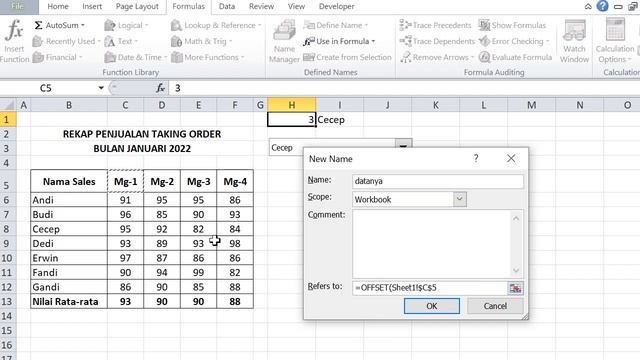Open Use in Formula menu
The image size is (640, 360).
[340, 41]
